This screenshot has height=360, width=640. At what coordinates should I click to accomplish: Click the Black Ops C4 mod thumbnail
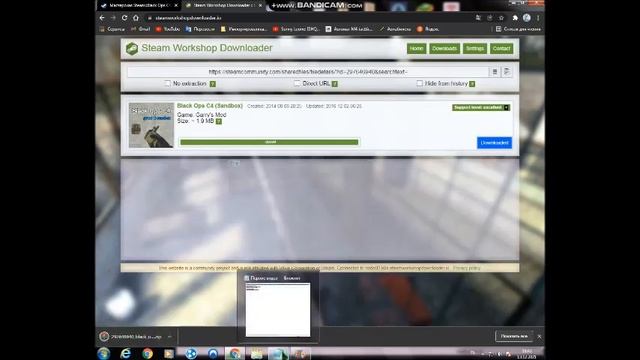pos(151,125)
